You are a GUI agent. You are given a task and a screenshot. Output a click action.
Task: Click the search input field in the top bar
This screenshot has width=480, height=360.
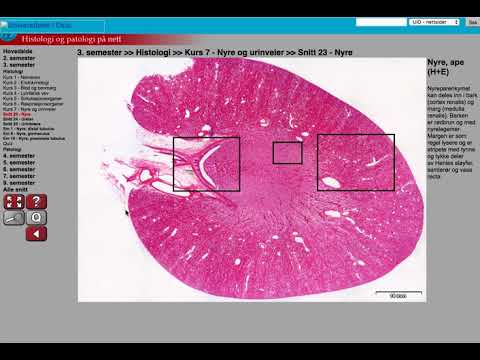click(x=381, y=22)
